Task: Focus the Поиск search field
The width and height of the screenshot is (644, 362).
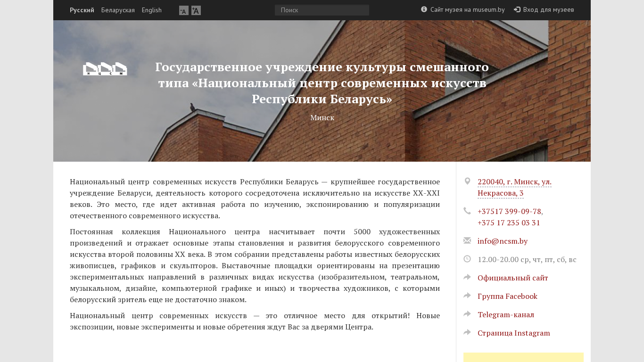Action: (x=322, y=10)
